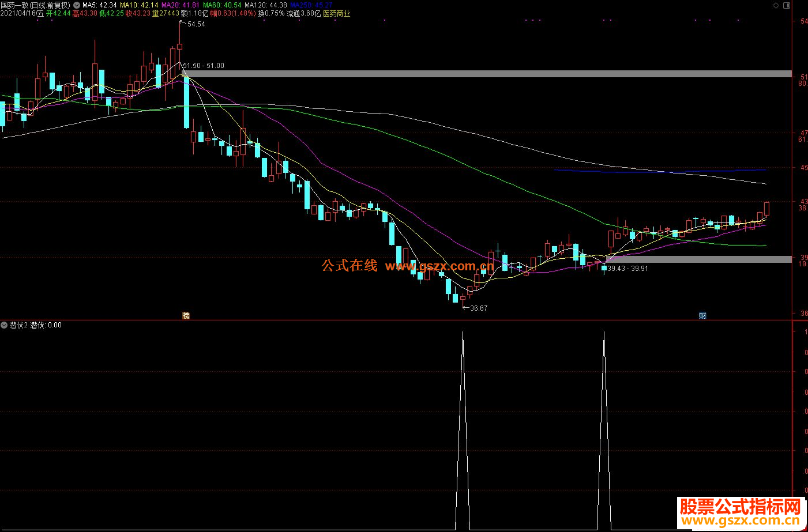Select the MA5: 42.34 label
Viewport: 808px width, 532px height.
click(x=99, y=5)
